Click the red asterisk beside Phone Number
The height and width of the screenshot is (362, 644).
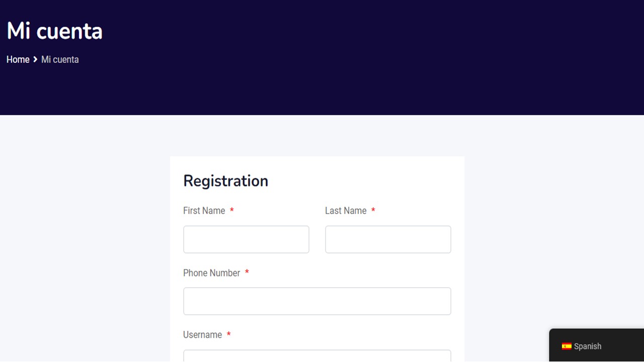pos(247,273)
